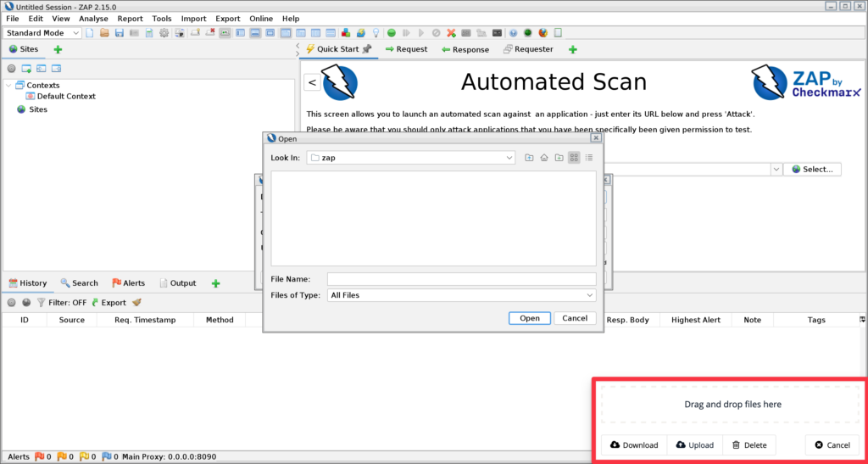Click the Cancel button in the file transfer panel

click(x=832, y=445)
